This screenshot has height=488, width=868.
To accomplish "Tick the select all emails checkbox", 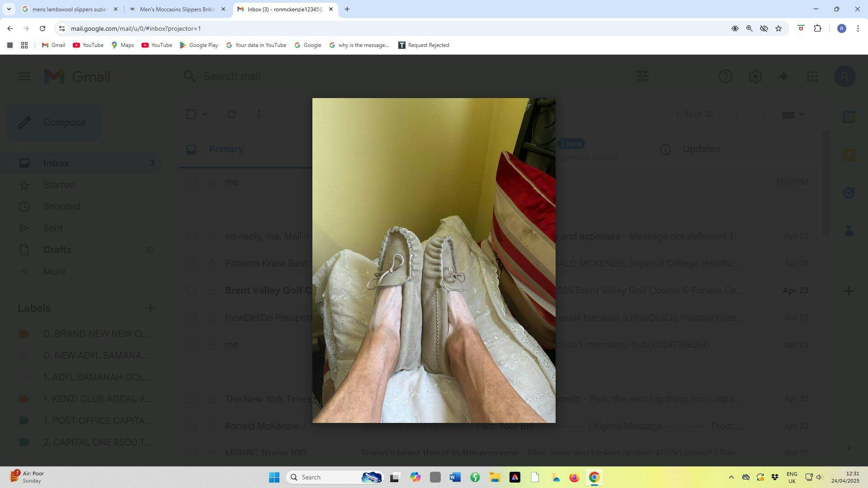I will click(x=191, y=114).
